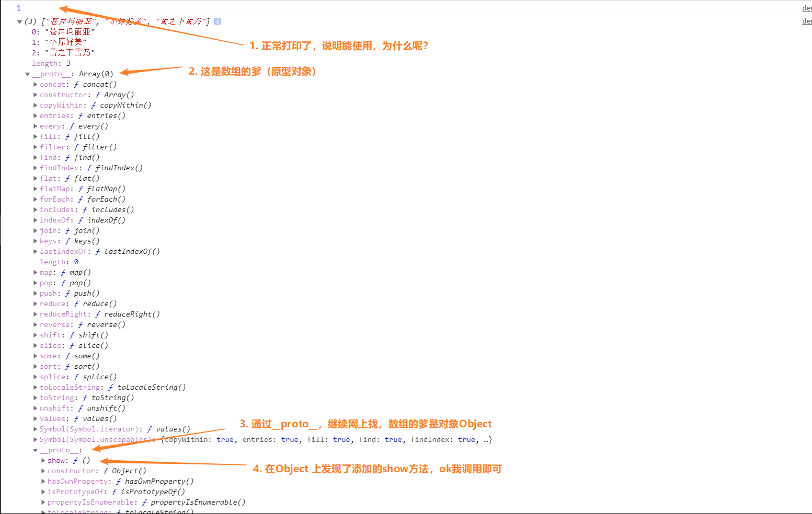
Task: Expand the lastIndexOf function entry
Action: pyautogui.click(x=35, y=251)
